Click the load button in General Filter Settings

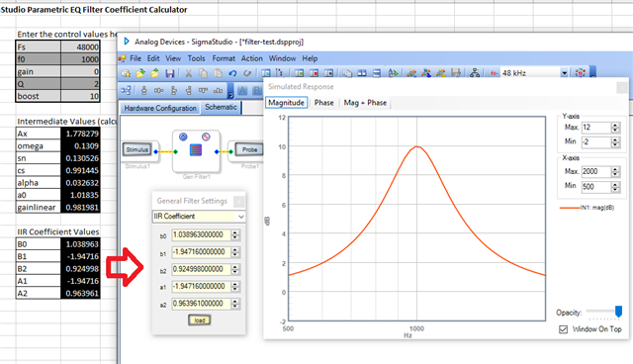tap(200, 320)
